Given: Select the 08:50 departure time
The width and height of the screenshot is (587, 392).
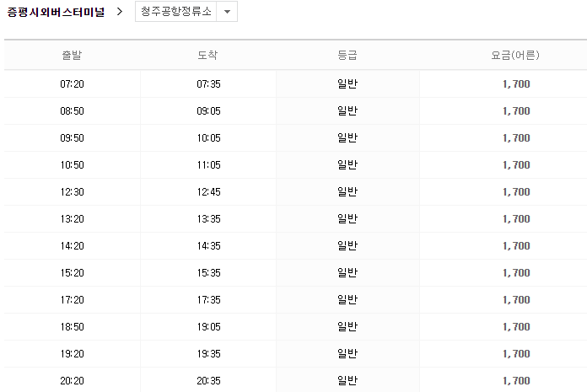Looking at the screenshot, I should click(x=73, y=111).
